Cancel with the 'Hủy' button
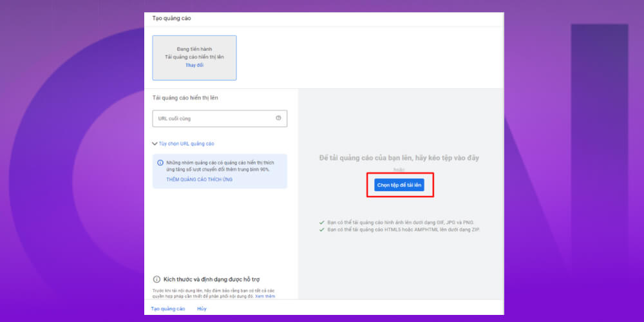Viewport: 644px width, 322px height. [202, 309]
